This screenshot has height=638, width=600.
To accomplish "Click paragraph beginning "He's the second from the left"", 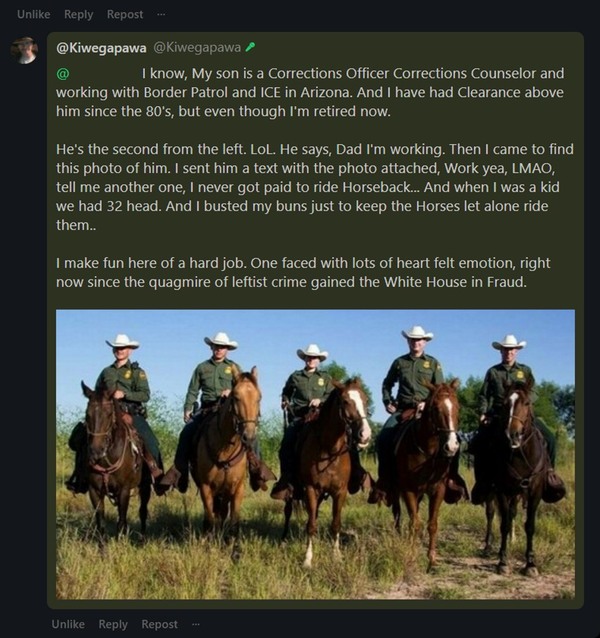I will [x=315, y=187].
